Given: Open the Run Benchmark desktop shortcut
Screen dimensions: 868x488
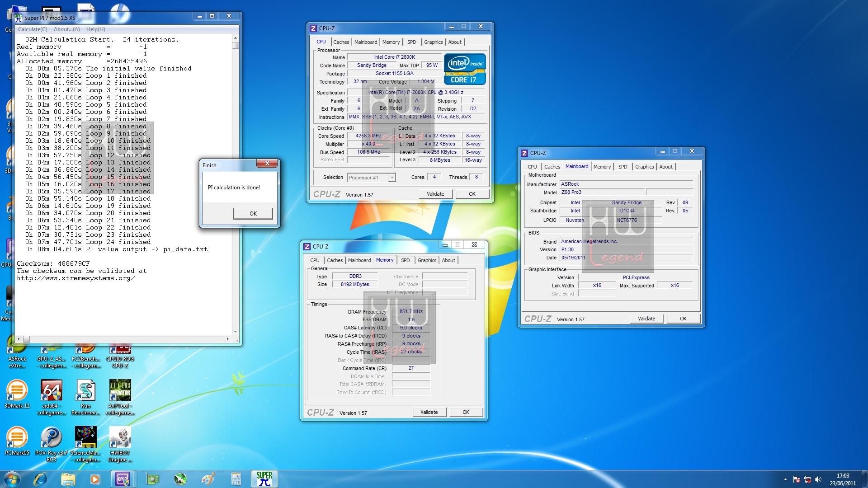Looking at the screenshot, I should tap(85, 397).
